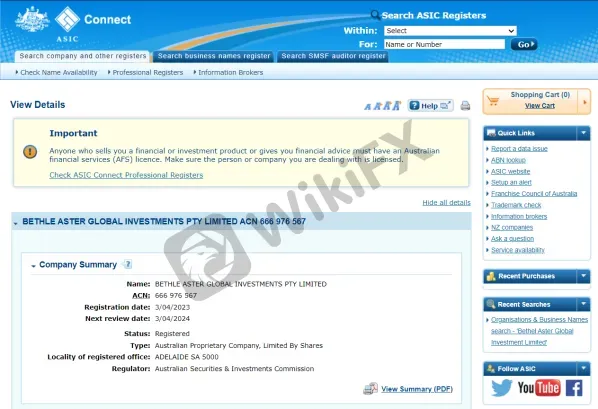Collapse the Quick Links panel arrow

point(583,133)
